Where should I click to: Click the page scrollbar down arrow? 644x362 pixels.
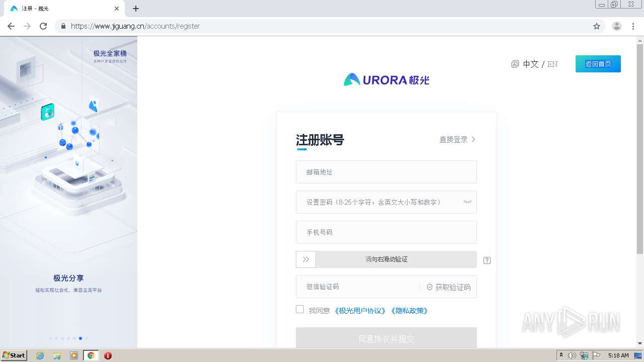coord(640,343)
